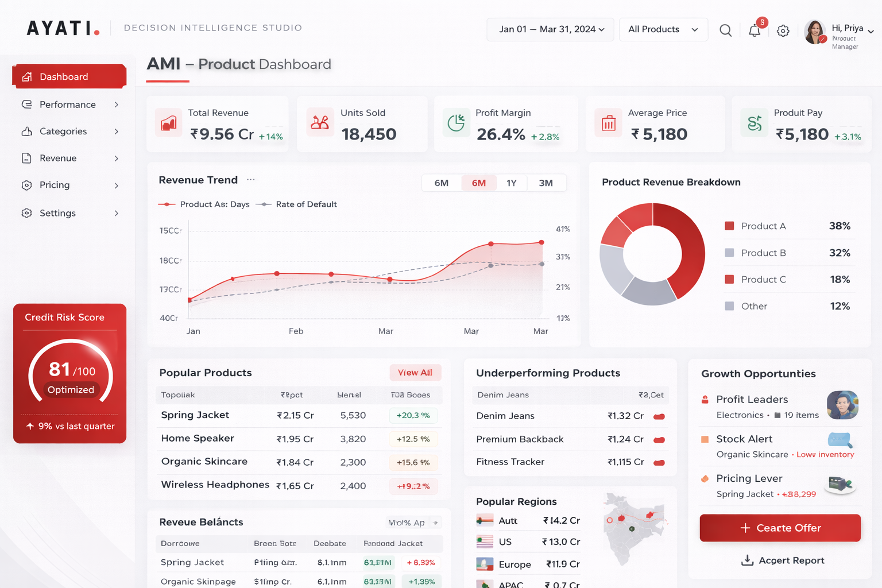882x588 pixels.
Task: Click the Total Revenue chart icon
Action: (x=168, y=122)
